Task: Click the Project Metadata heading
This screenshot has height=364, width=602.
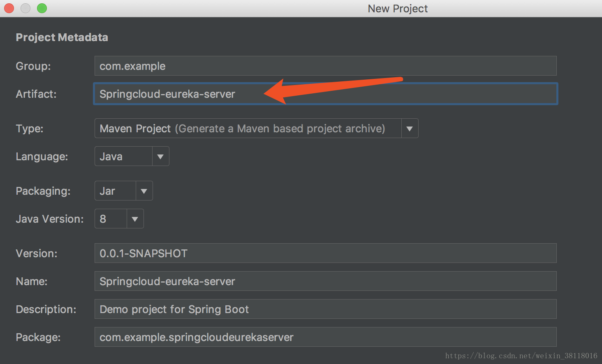Action: 62,37
